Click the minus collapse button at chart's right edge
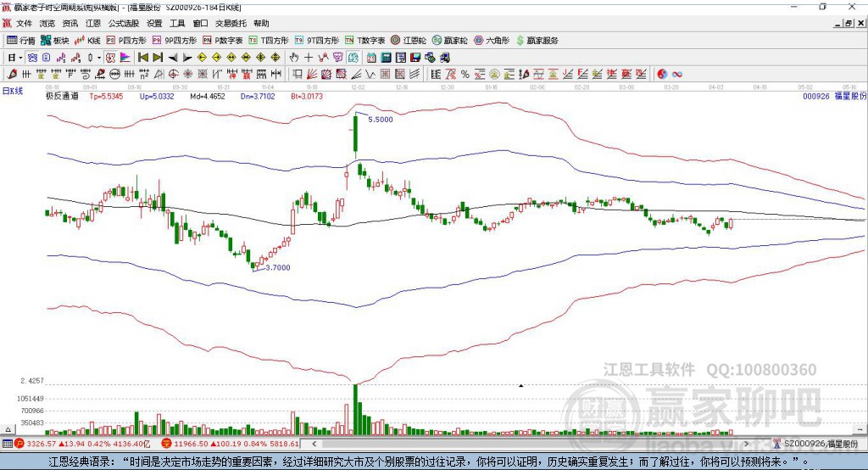The image size is (868, 470). coord(860,429)
